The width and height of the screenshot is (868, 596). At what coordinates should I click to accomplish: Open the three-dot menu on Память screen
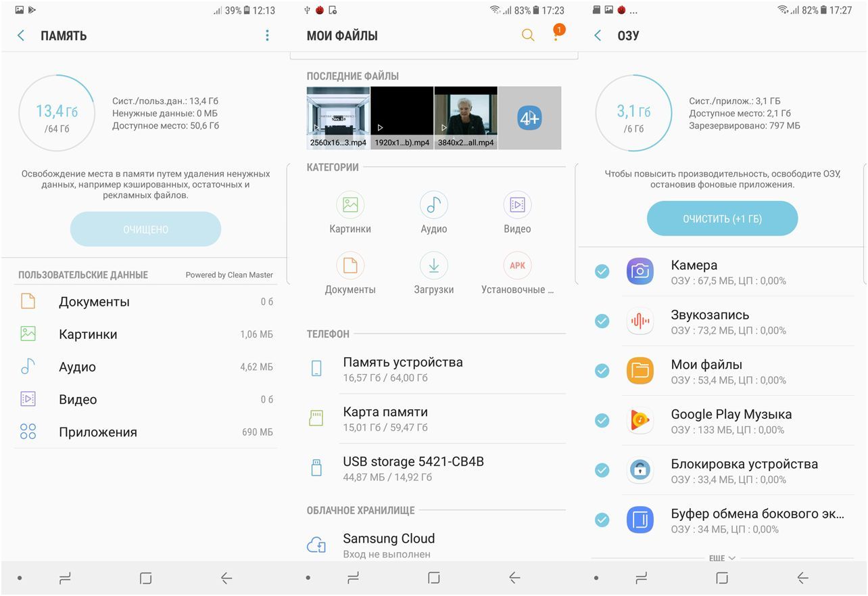click(267, 35)
